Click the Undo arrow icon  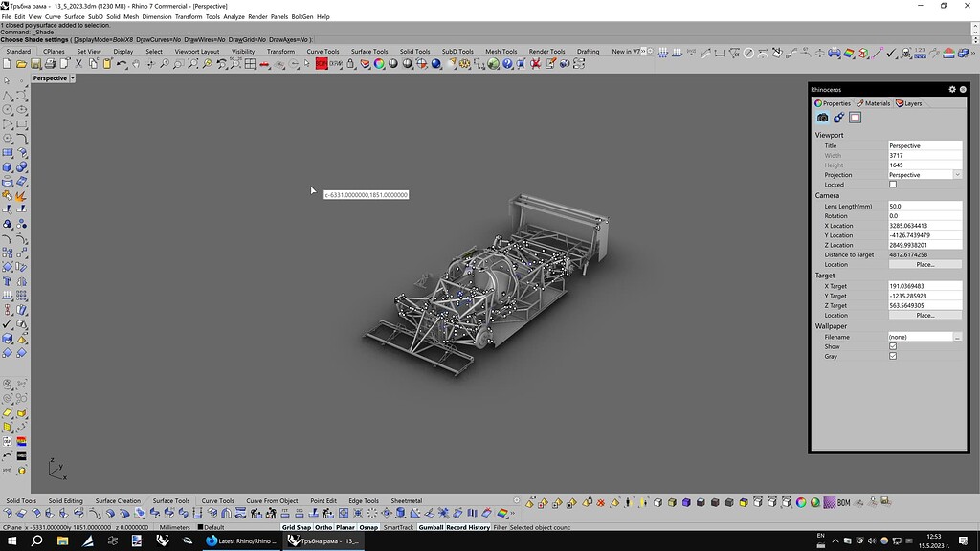[x=122, y=64]
